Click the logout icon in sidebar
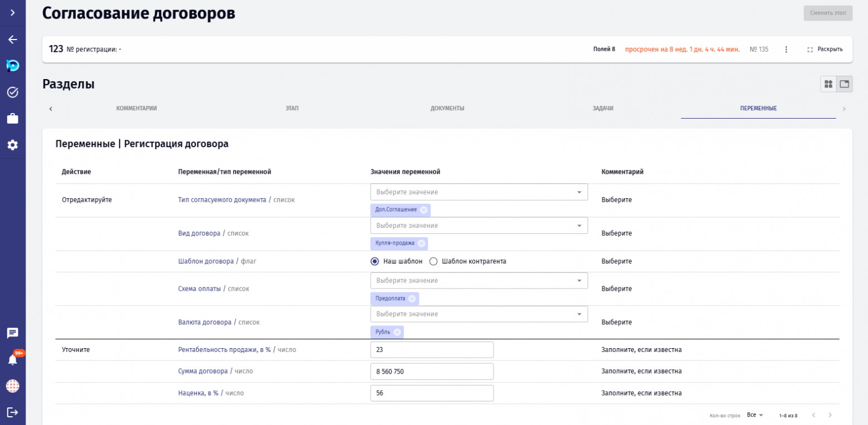Image resolution: width=868 pixels, height=425 pixels. pos(12,412)
